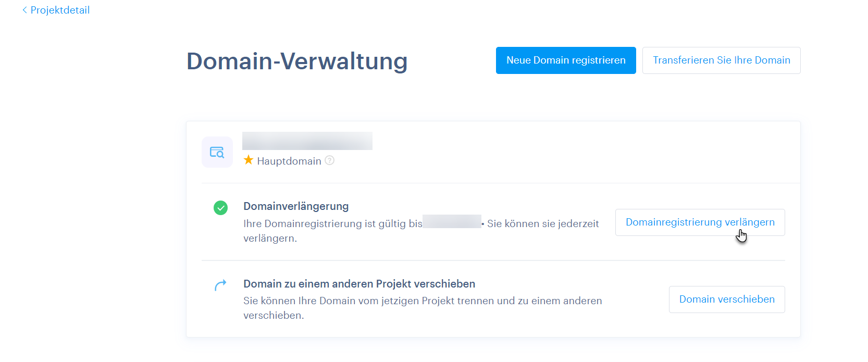Open the Hauptdomain help question mark
Viewport: 868px width, 362px height.
click(x=329, y=160)
